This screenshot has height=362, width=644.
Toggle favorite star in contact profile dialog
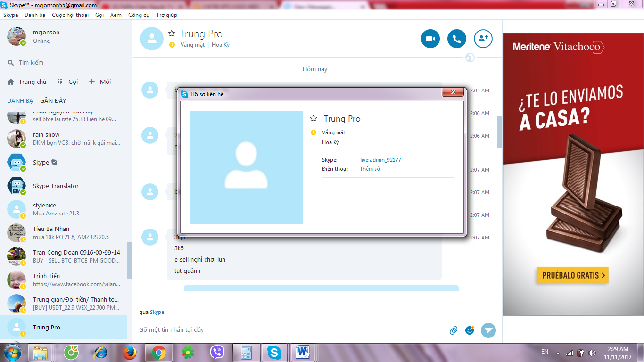coord(314,118)
